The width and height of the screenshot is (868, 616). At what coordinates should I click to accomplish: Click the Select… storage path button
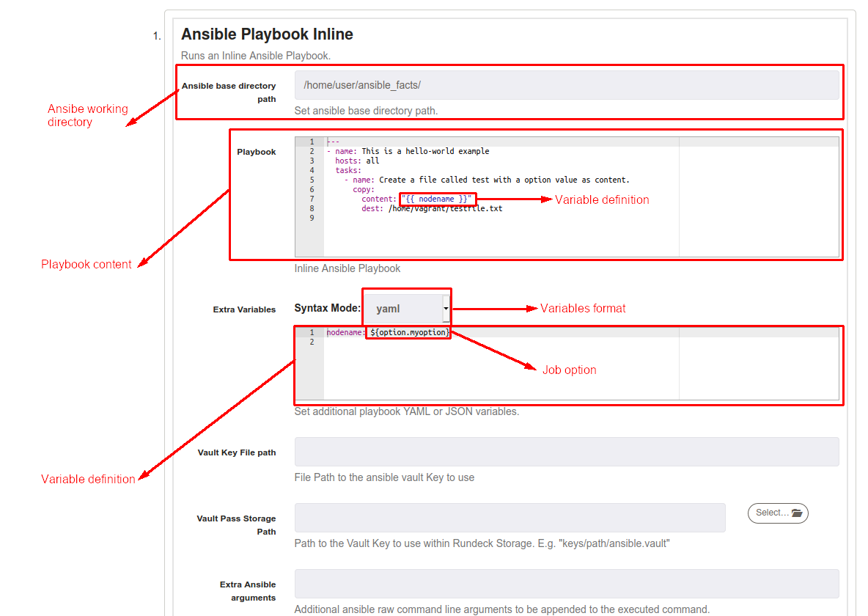click(778, 513)
